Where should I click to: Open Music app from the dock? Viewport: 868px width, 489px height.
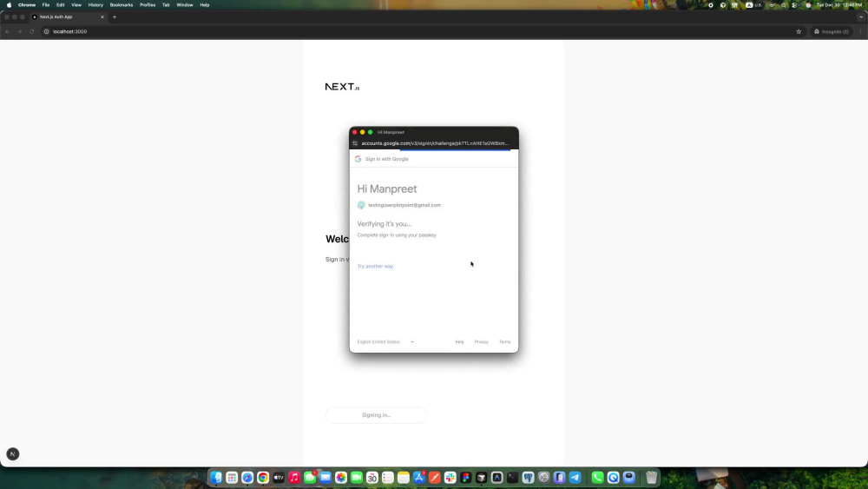click(x=294, y=478)
